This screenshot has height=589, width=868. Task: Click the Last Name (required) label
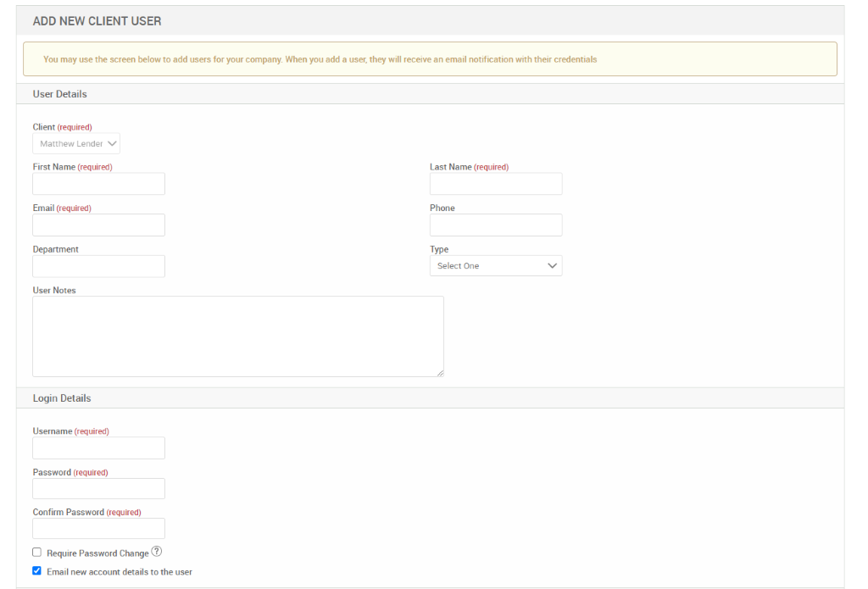pos(470,167)
